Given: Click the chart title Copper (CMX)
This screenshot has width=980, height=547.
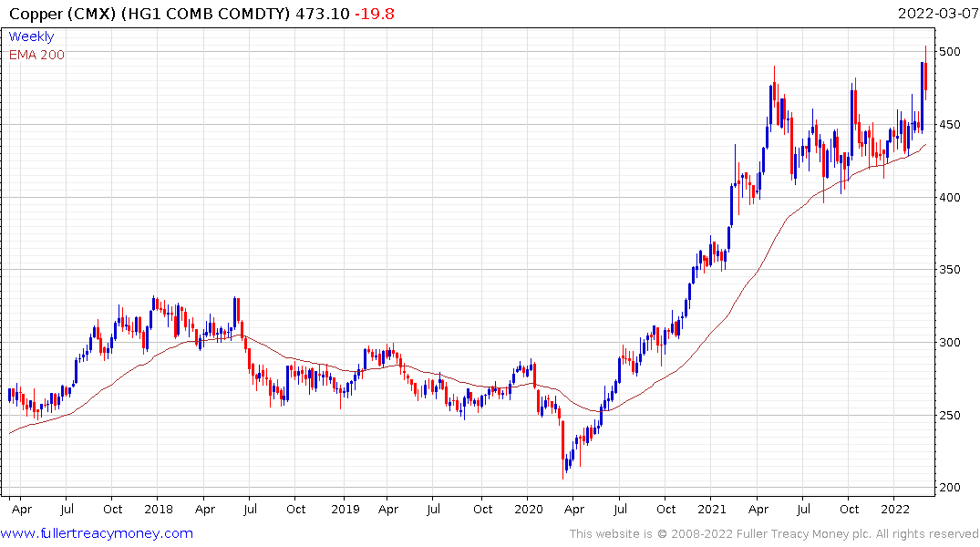Looking at the screenshot, I should click(63, 14).
